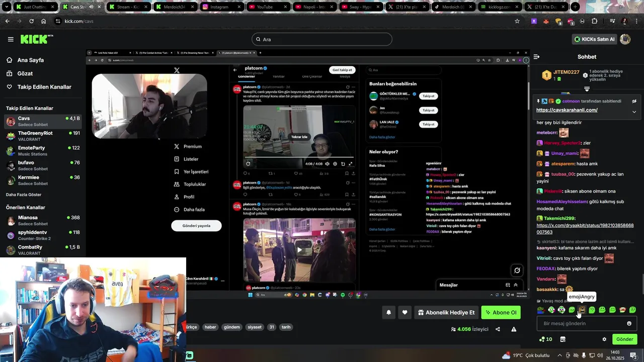Open Kerrmiee channel
Image resolution: width=644 pixels, height=362 pixels.
pos(43,180)
